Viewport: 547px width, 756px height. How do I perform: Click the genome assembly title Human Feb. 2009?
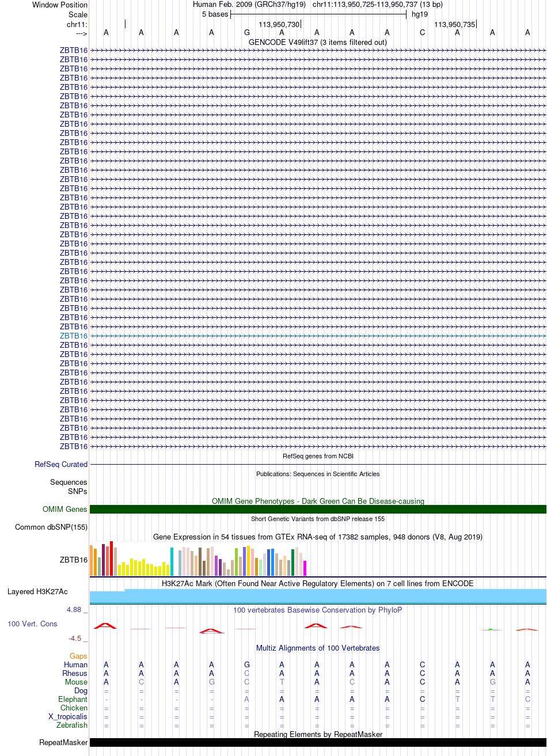[249, 5]
